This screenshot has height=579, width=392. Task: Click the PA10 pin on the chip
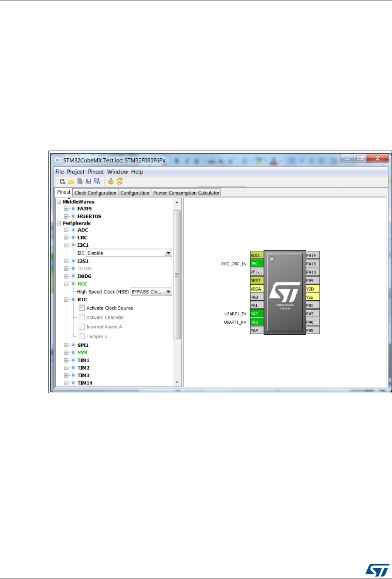point(312,272)
